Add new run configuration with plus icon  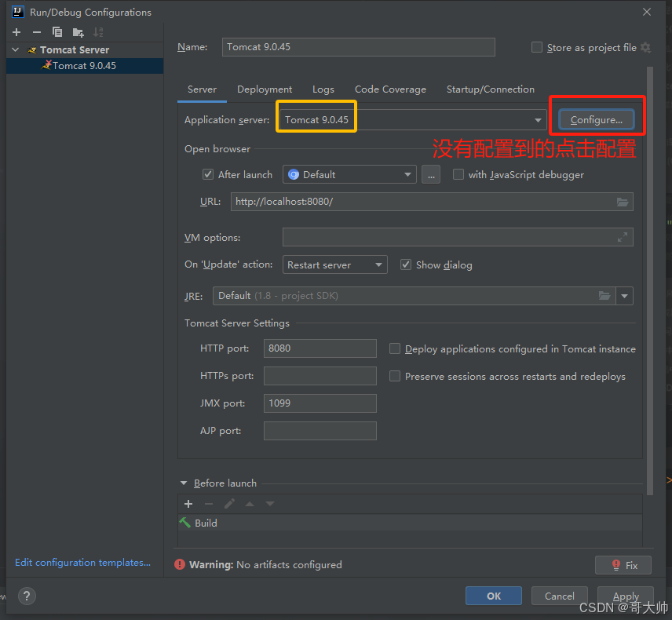16,32
